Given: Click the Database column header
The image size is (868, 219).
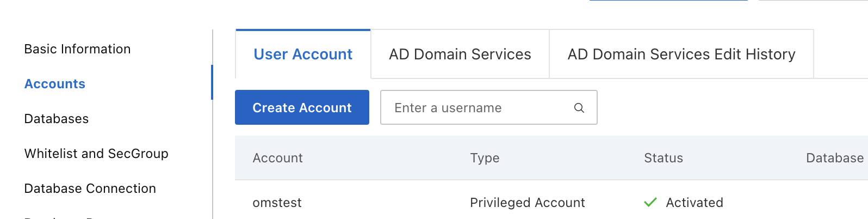Looking at the screenshot, I should click(834, 158).
